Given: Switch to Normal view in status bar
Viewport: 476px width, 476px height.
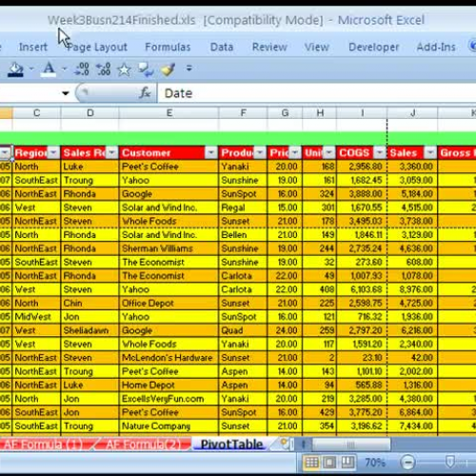Looking at the screenshot, I should (311, 463).
